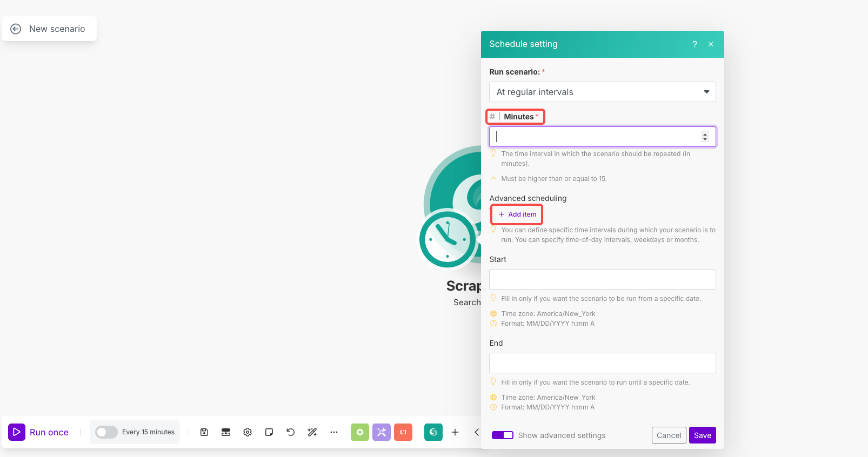868x457 pixels.
Task: Click the 'Must be higher than or equal to 15' note
Action: (x=554, y=179)
